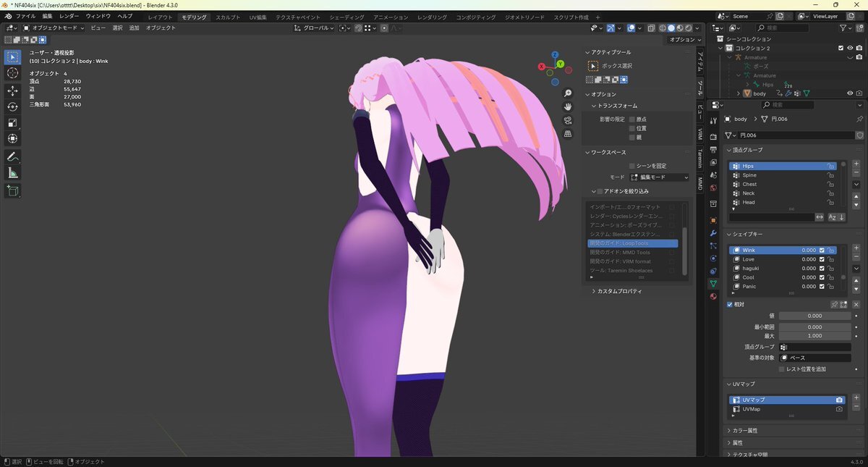868x467 pixels.
Task: Select the Move tool in the toolbar
Action: click(x=12, y=91)
